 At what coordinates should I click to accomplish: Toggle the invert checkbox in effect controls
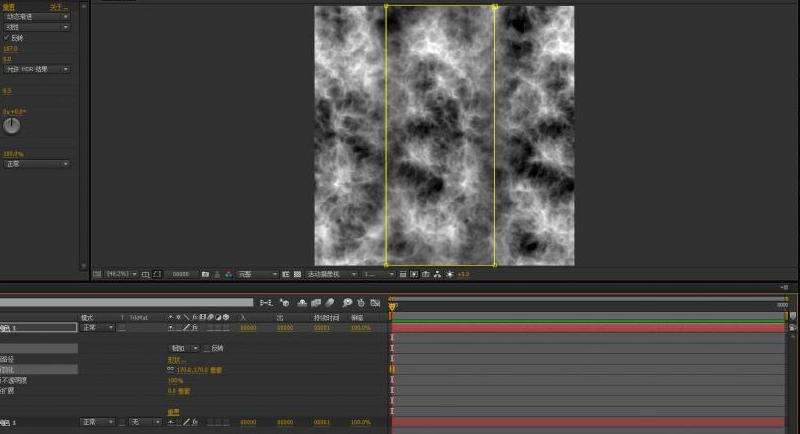pos(7,38)
